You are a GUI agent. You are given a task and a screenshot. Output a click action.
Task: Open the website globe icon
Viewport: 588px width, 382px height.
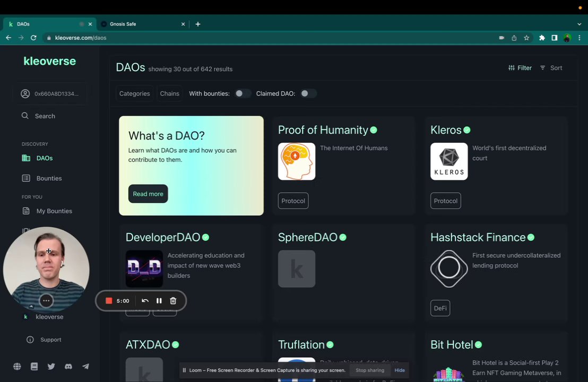click(18, 367)
